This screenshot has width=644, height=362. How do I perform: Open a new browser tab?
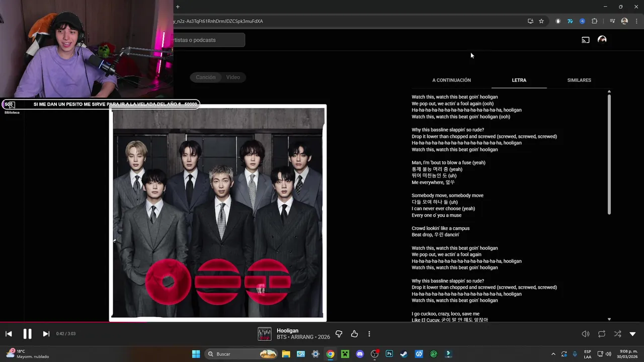pyautogui.click(x=178, y=7)
